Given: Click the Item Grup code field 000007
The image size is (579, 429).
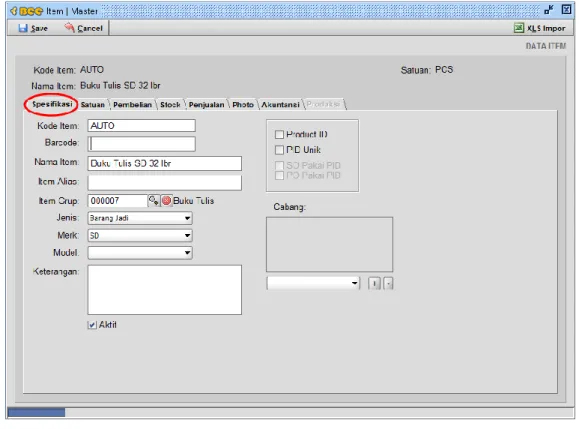Looking at the screenshot, I should tap(117, 201).
